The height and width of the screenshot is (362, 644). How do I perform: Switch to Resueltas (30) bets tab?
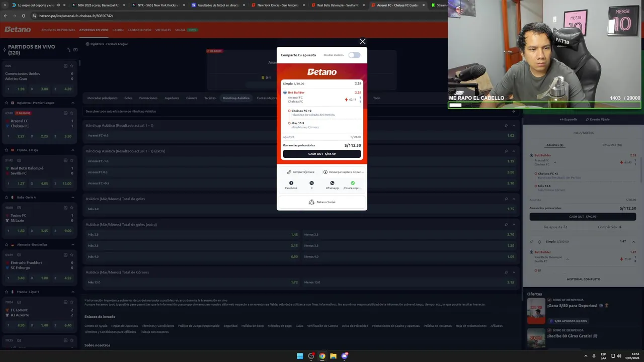click(x=612, y=145)
